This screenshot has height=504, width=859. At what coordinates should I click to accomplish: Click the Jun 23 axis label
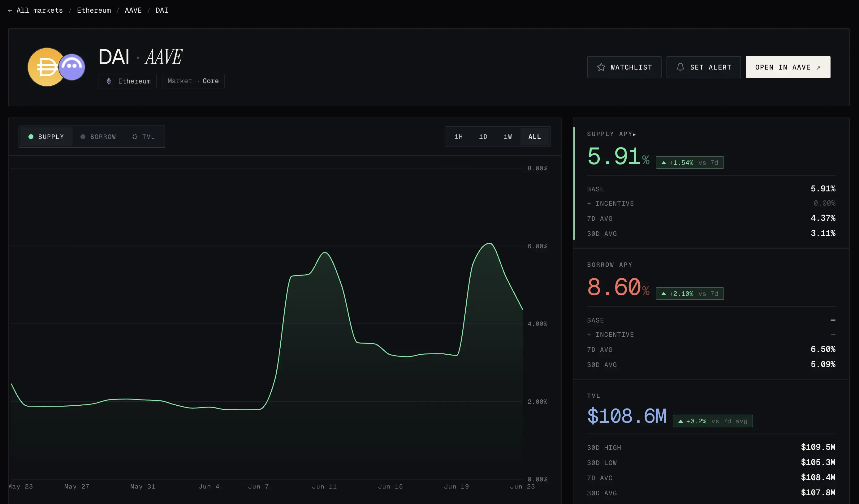click(x=522, y=487)
